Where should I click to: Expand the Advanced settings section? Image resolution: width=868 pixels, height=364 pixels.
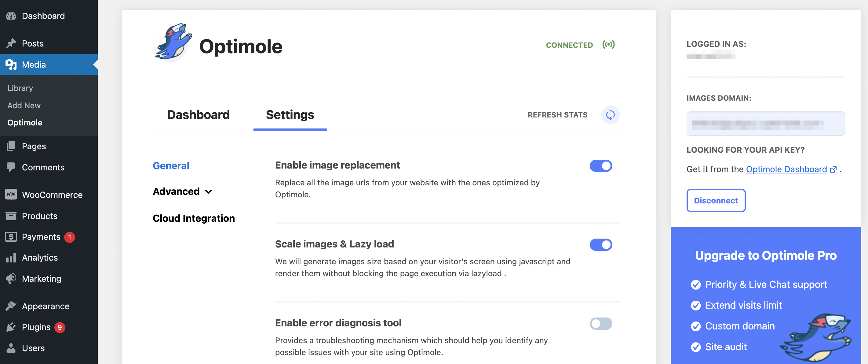182,191
